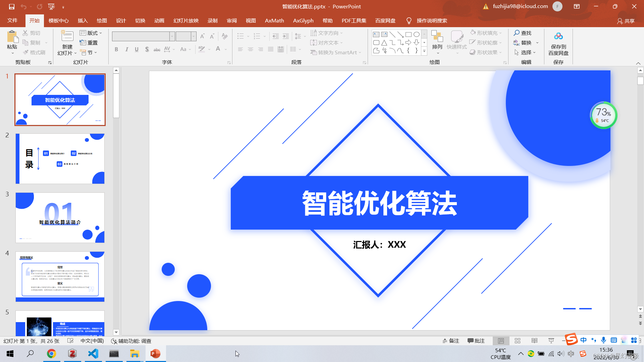The width and height of the screenshot is (644, 362).
Task: Click the Arrange shapes icon
Action: [x=437, y=36]
